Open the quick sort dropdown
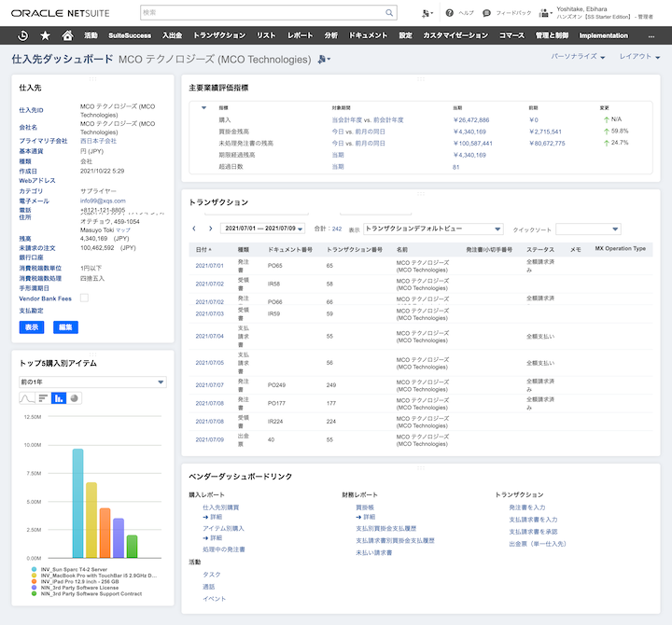This screenshot has height=625, width=672. pos(588,229)
